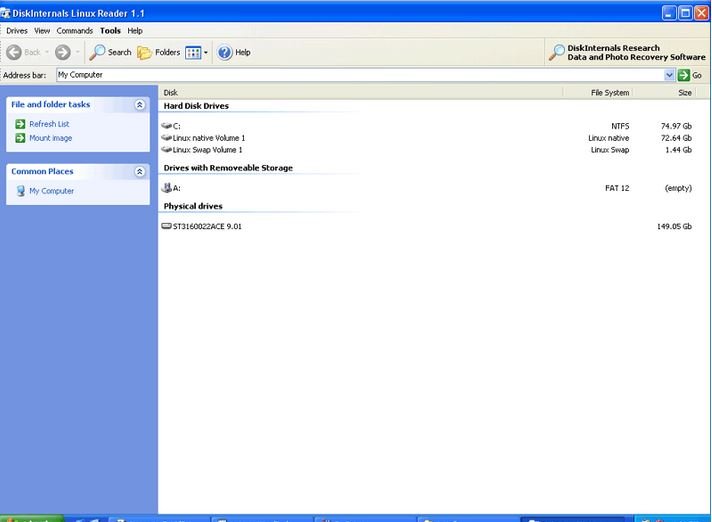Viewport: 712px width, 522px height.
Task: Click the DiskInternals title bar app icon
Action: [5, 13]
